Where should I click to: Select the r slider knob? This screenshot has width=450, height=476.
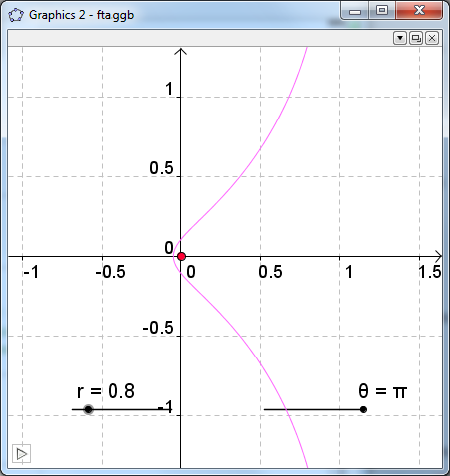88,409
